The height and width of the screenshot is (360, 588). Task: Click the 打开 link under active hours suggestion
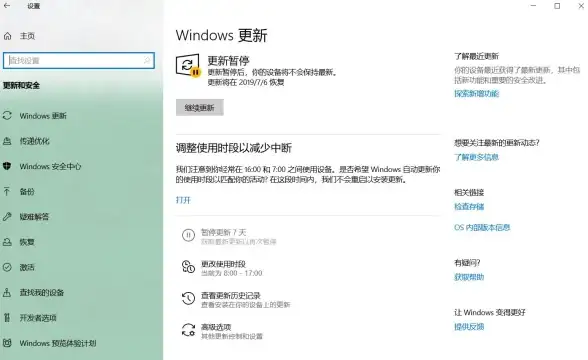[183, 200]
